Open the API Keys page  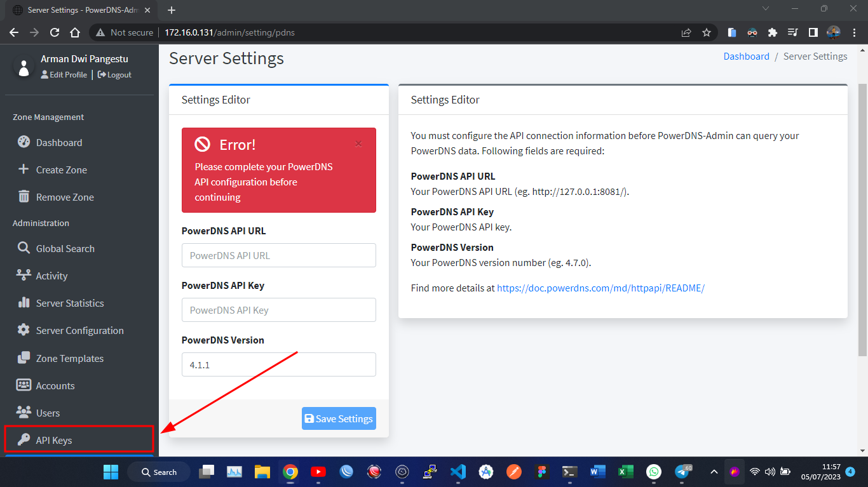coord(54,440)
